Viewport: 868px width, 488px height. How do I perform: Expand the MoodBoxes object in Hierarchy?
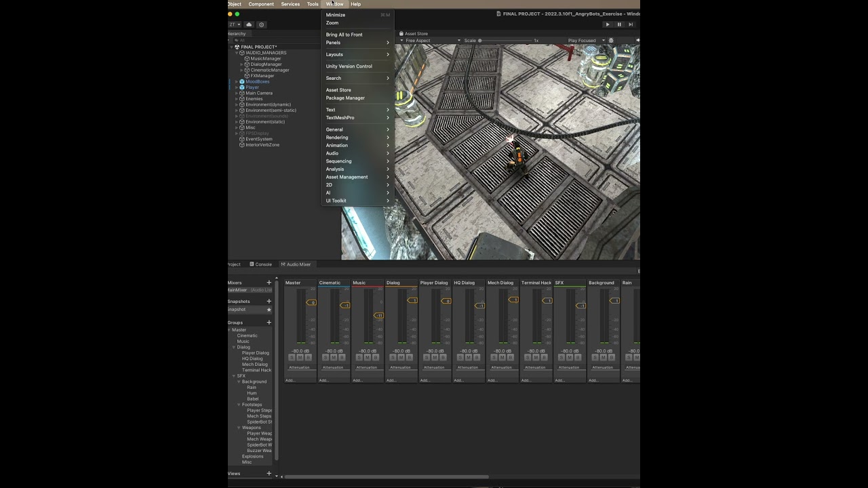[x=237, y=81]
